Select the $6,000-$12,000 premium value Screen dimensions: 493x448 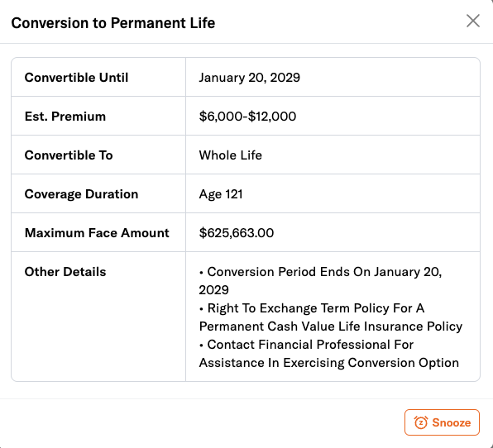[247, 117]
